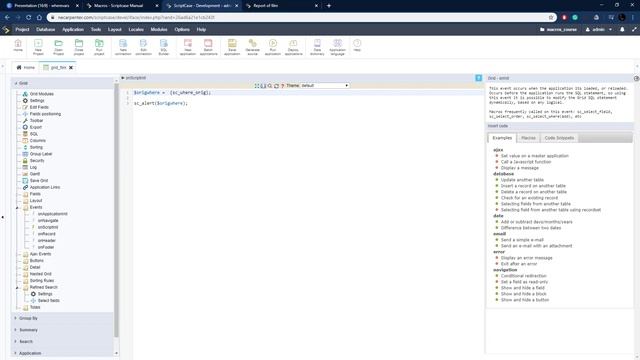Click the editor search magnifier icon
Screen dimensions: 640x360
(x=270, y=86)
